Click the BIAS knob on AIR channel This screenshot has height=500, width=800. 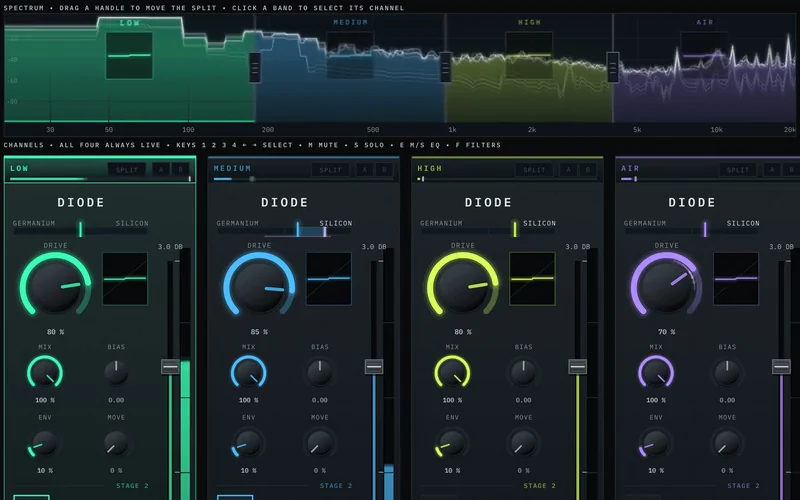pyautogui.click(x=727, y=373)
